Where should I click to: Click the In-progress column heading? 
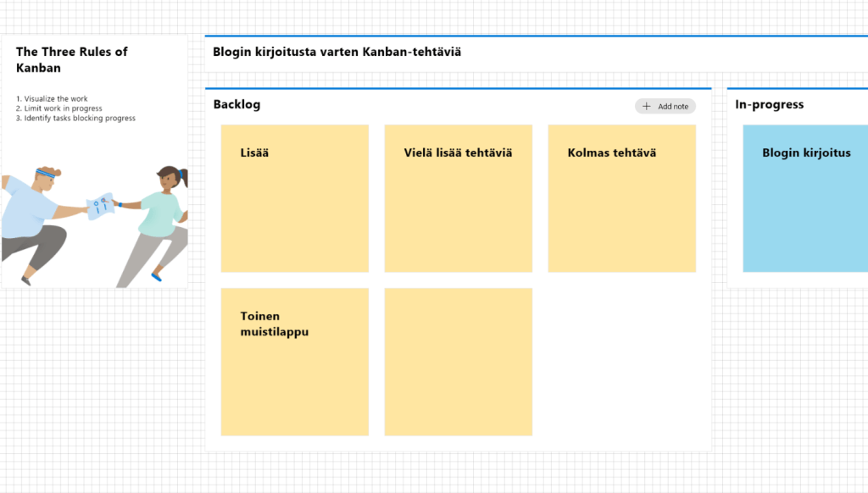coord(770,104)
